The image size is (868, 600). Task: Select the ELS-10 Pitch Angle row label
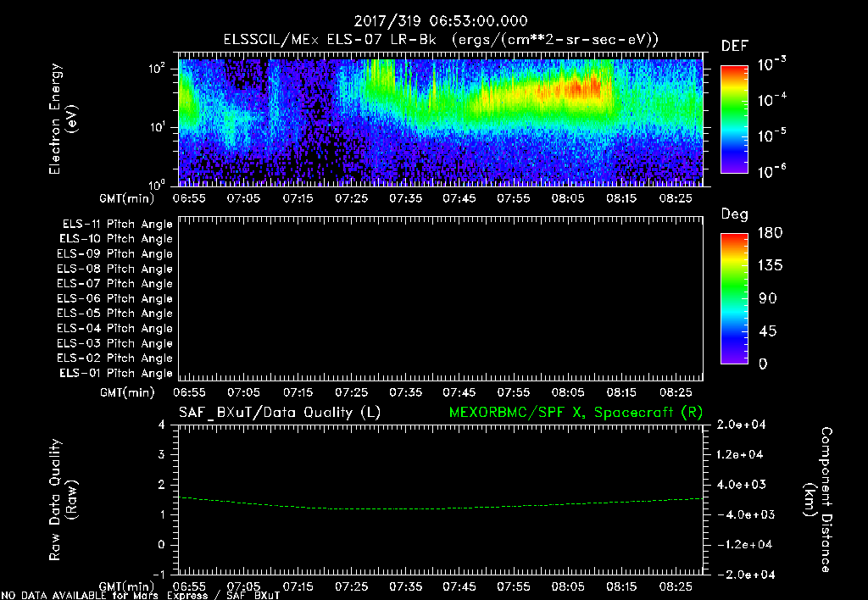click(x=116, y=239)
